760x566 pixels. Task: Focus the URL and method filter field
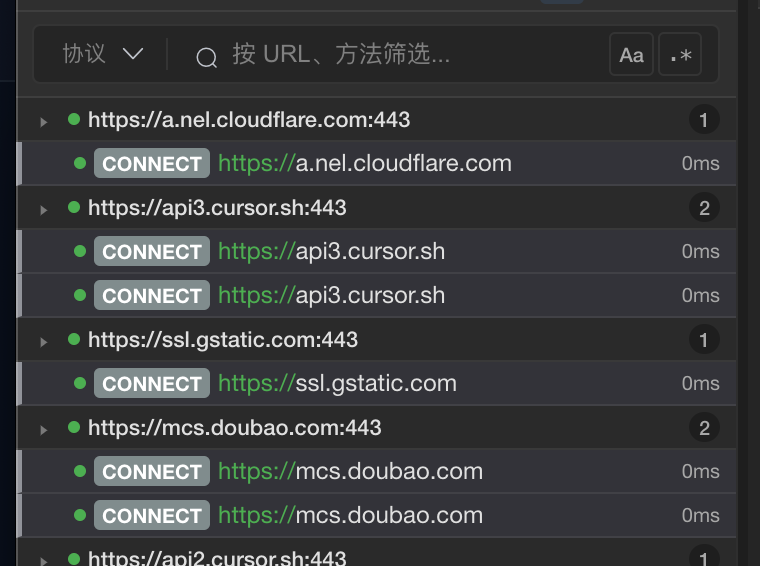341,54
